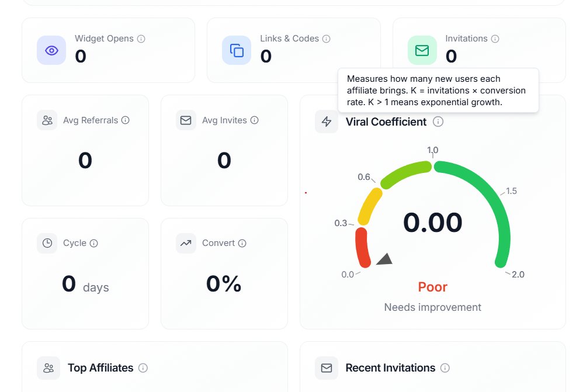The height and width of the screenshot is (392, 583).
Task: Click the Needs improvement text
Action: [x=432, y=307]
